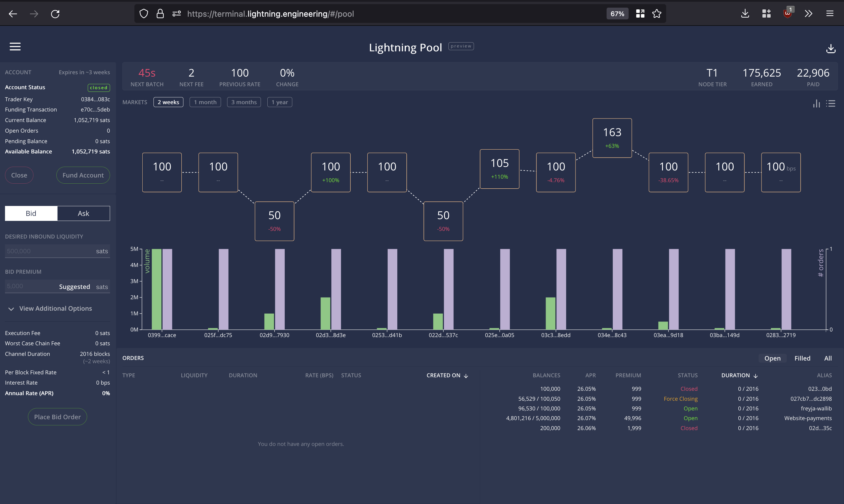Click the download report icon top right
The width and height of the screenshot is (844, 504).
pos(831,49)
